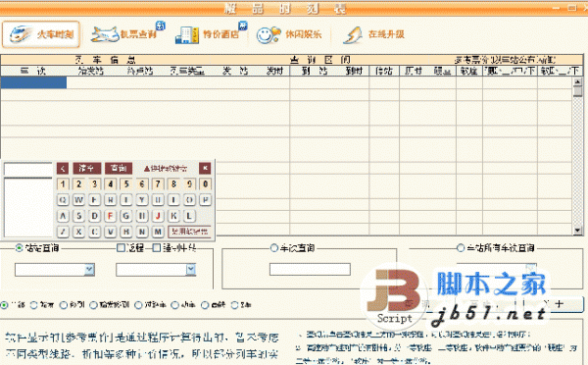Expand the arrival station dropdown
The width and height of the screenshot is (588, 365).
pyautogui.click(x=191, y=269)
